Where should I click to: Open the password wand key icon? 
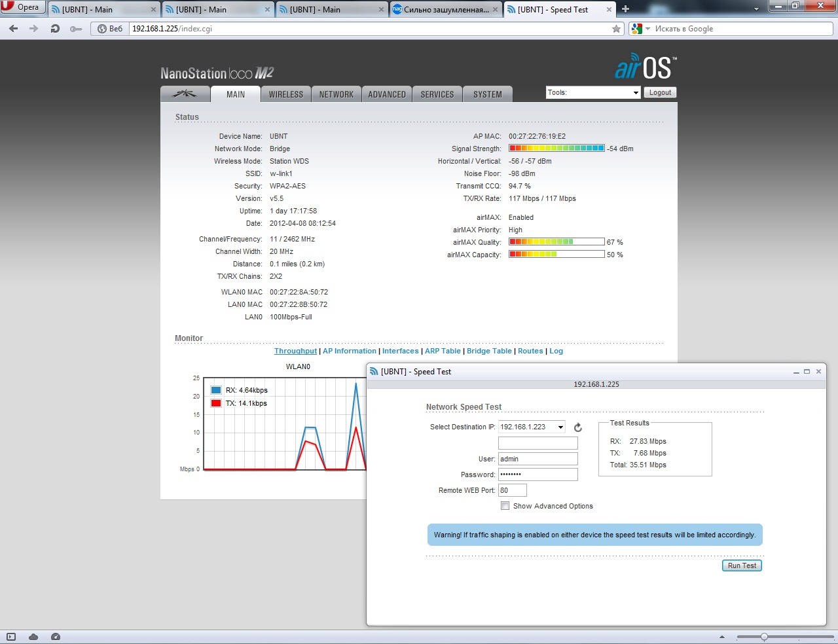76,29
